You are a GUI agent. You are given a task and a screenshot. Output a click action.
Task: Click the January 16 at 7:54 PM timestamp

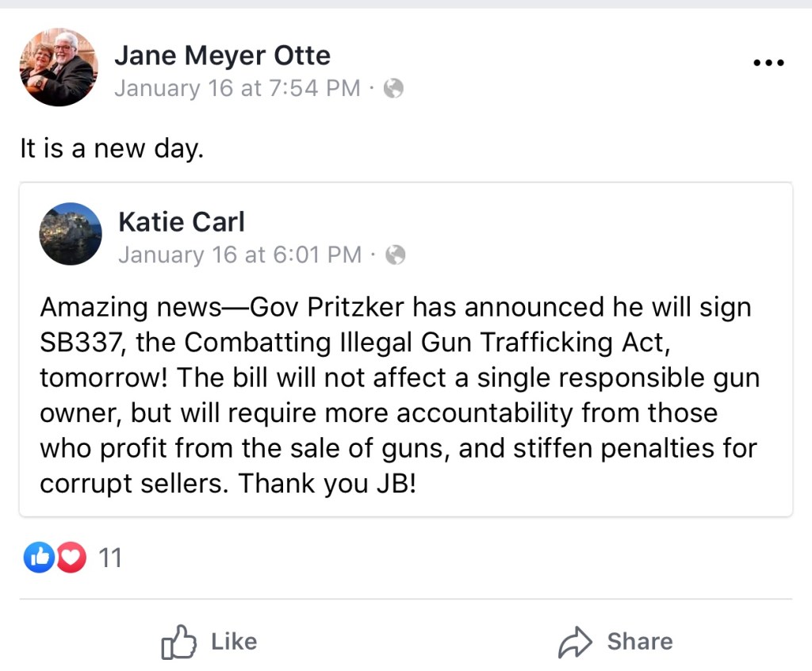coord(237,88)
